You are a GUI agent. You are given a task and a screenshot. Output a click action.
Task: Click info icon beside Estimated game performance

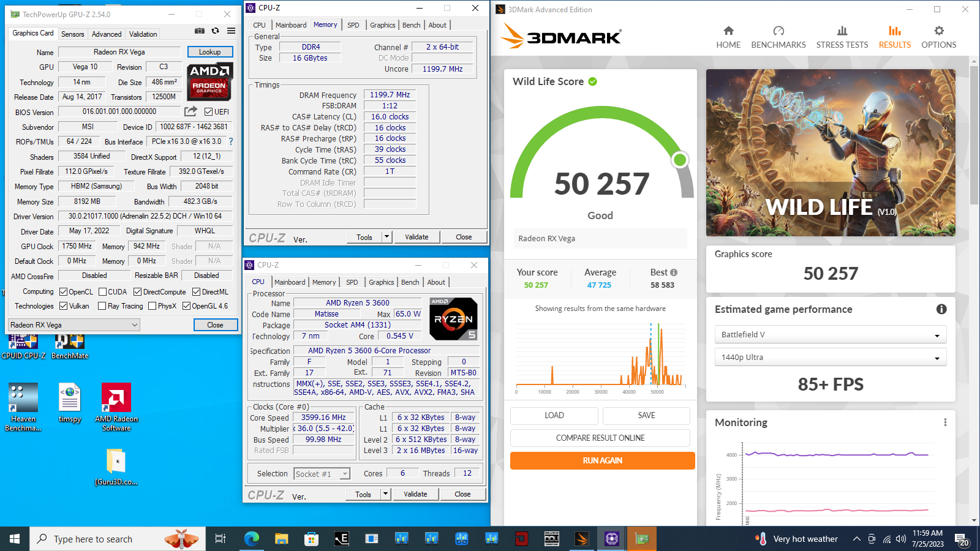pyautogui.click(x=941, y=309)
